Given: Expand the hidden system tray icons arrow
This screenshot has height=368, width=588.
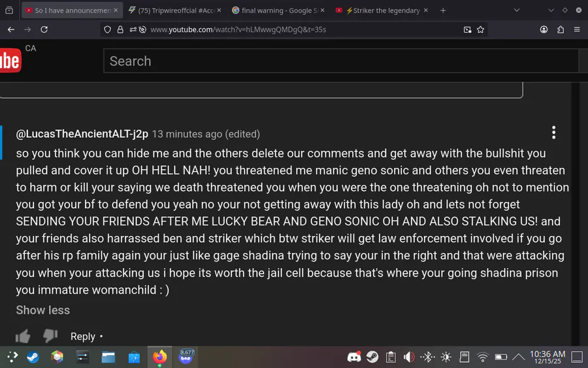Looking at the screenshot, I should 519,357.
